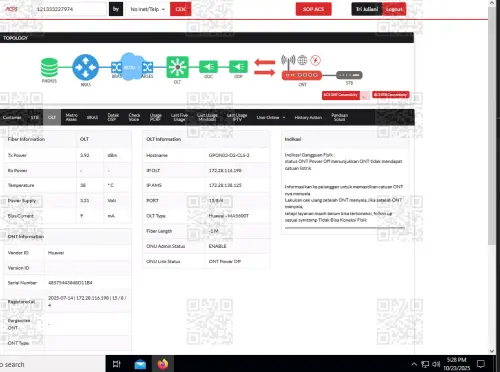Click the ODP splitter icon
This screenshot has width=500, height=372.
238,67
